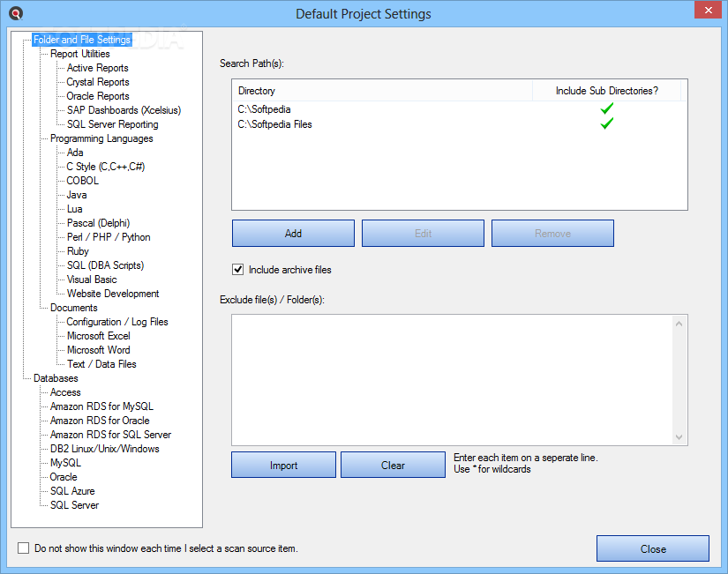
Task: Click the Close button at bottom
Action: click(653, 549)
